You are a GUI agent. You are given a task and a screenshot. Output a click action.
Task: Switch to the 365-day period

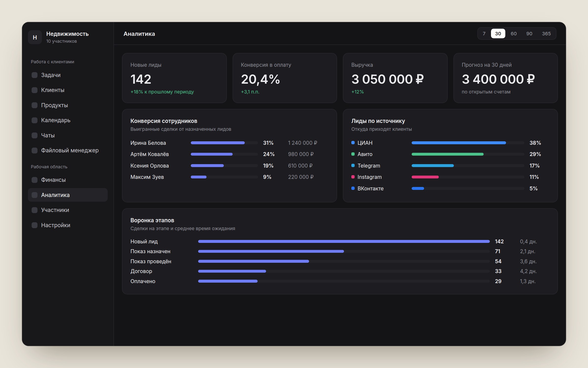(x=546, y=34)
